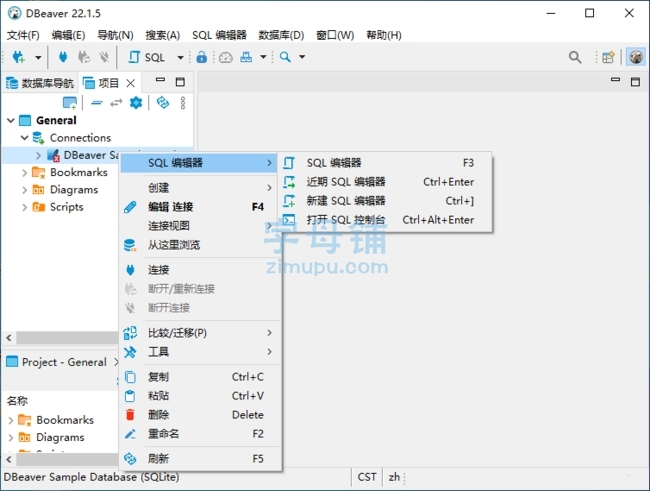
Task: Click the refresh icon in project toolbar
Action: (x=162, y=102)
